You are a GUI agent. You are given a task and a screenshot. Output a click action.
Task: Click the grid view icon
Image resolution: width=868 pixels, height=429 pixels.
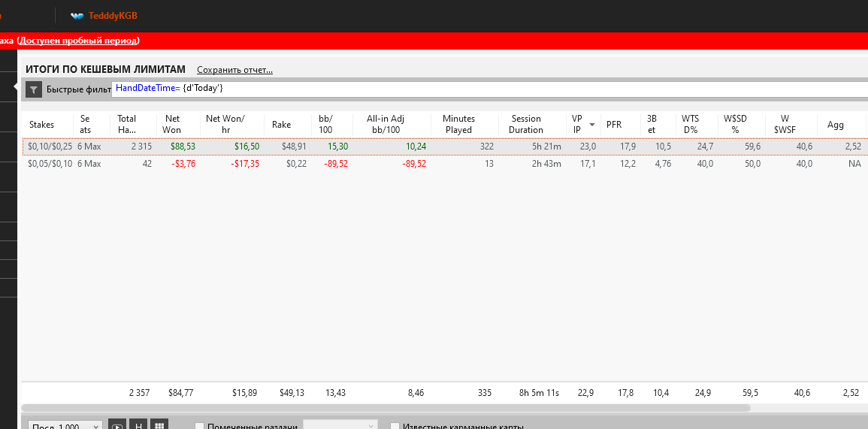tap(159, 426)
